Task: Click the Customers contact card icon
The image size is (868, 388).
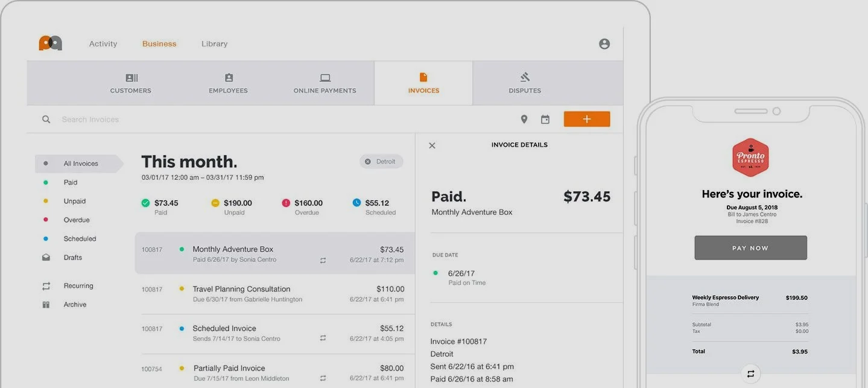Action: [x=131, y=78]
